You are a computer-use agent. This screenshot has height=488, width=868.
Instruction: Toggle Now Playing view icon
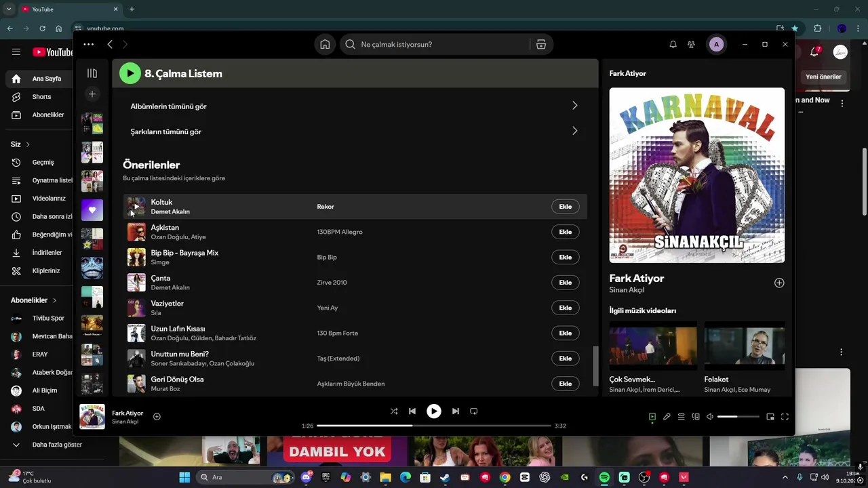652,417
